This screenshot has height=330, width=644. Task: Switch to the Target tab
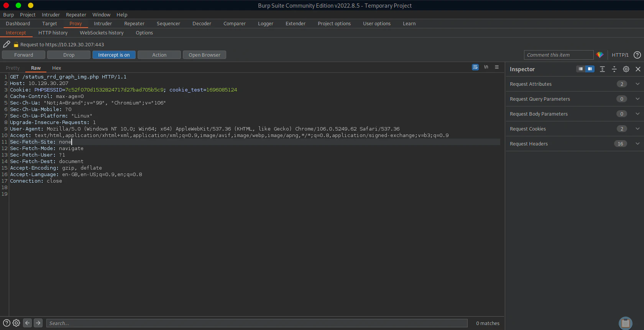(x=49, y=23)
